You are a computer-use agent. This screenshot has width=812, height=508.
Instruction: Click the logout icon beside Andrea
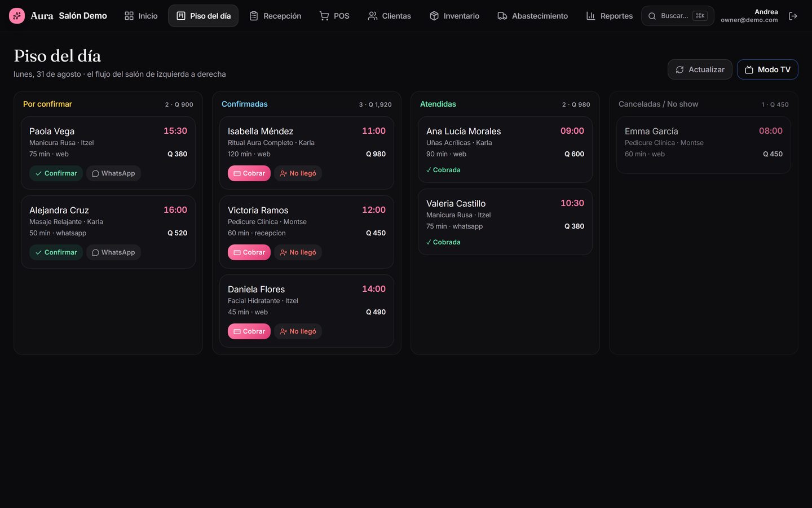(793, 16)
